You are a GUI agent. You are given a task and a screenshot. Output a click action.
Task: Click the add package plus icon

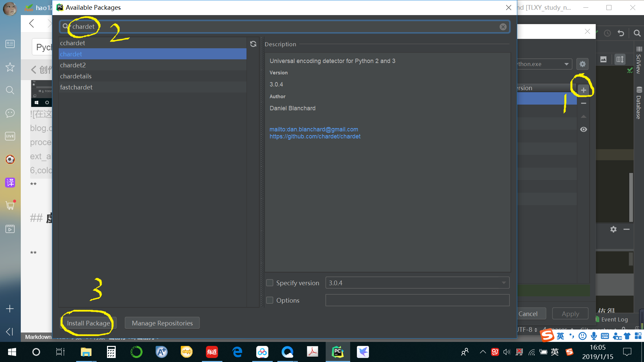click(583, 90)
